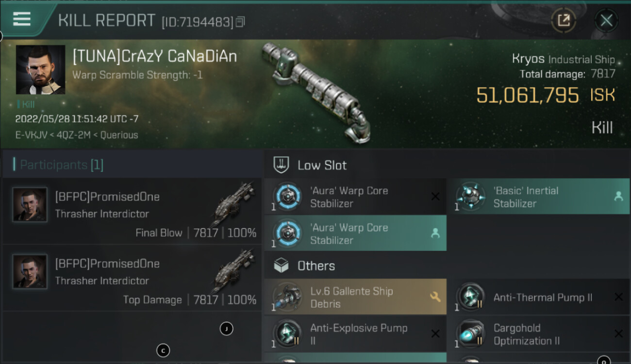
Task: Click the wrench icon on Ship Debris
Action: click(435, 297)
